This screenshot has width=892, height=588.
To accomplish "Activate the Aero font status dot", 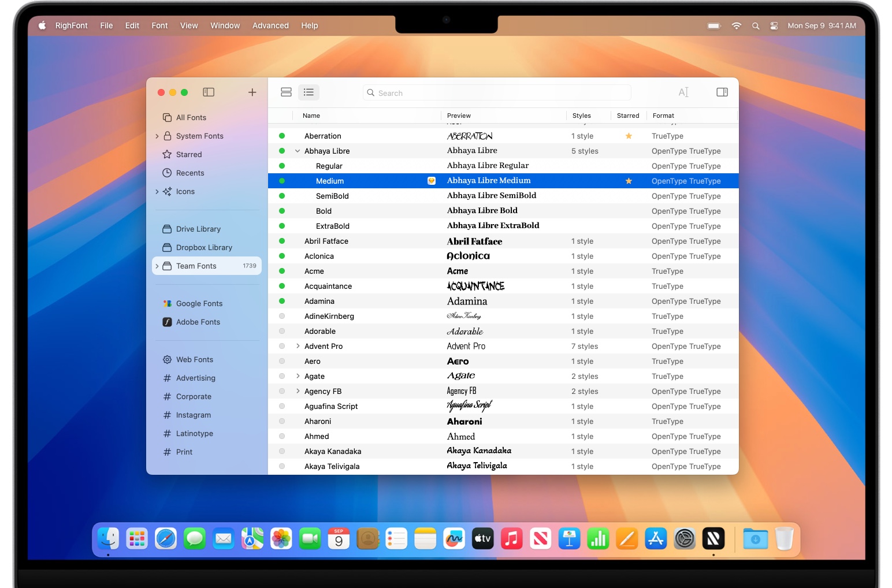I will pos(282,361).
